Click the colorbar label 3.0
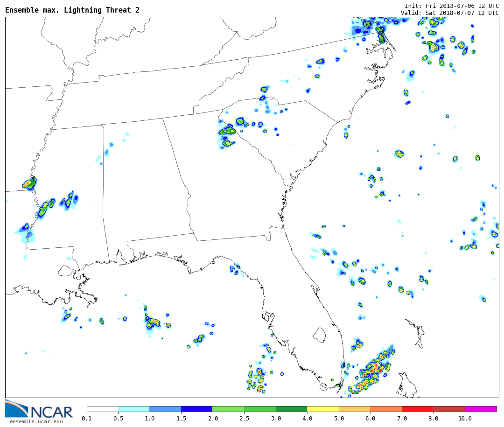This screenshot has width=504, height=427. coord(276,418)
